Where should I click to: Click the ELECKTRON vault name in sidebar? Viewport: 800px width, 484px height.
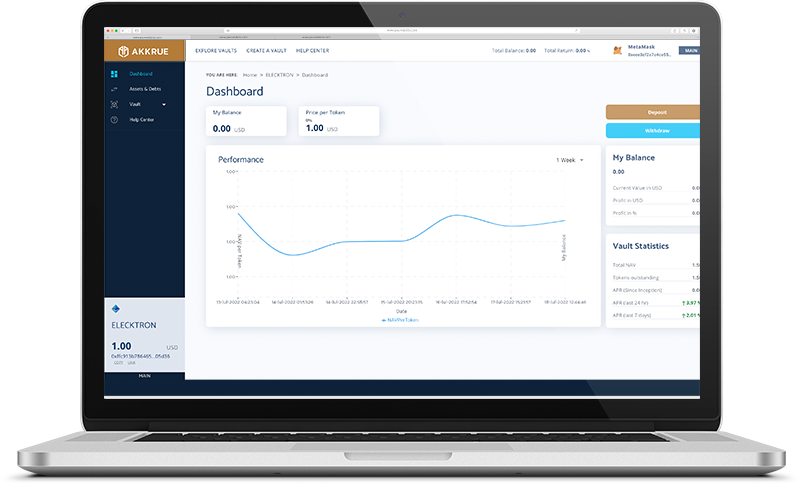(134, 325)
